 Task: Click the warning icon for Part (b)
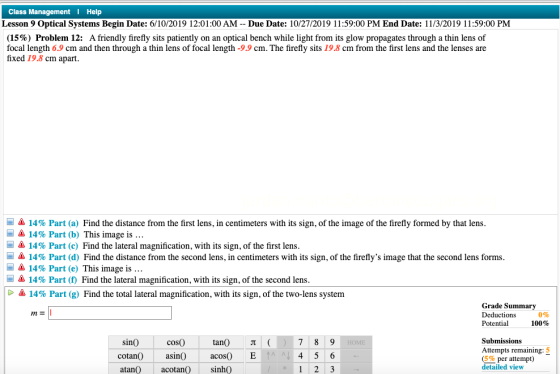[21, 234]
